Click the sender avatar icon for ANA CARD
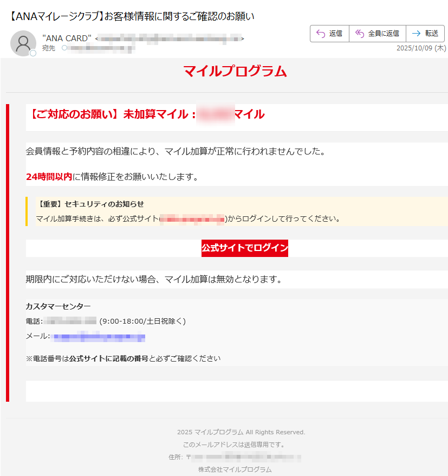 [x=23, y=43]
